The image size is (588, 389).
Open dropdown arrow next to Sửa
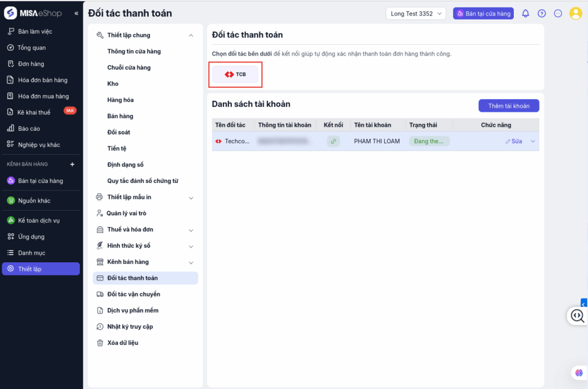(532, 141)
